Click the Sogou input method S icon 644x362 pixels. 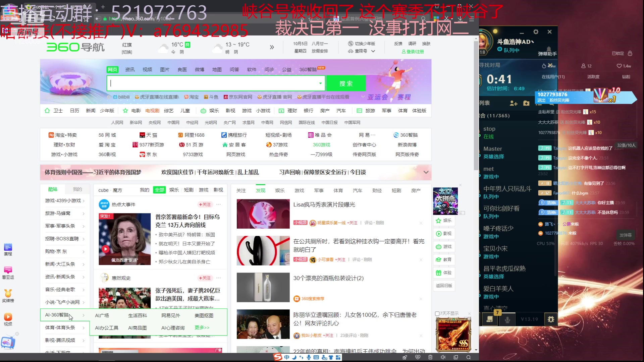tap(278, 357)
